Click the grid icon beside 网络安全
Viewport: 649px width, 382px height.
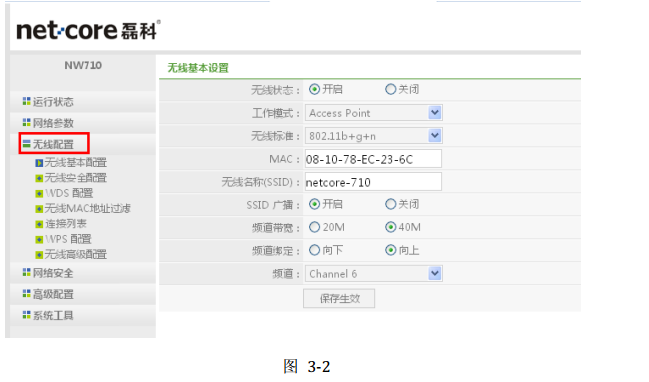26,272
